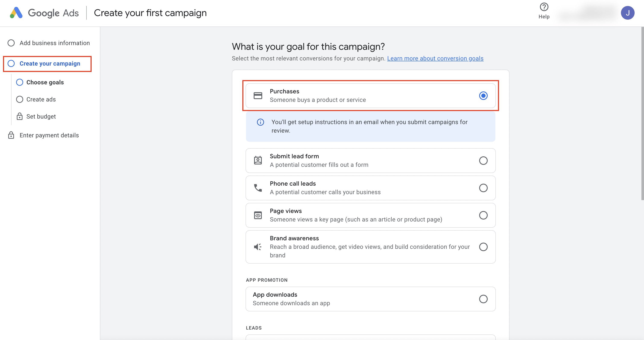Open the Create ads step

tap(41, 99)
